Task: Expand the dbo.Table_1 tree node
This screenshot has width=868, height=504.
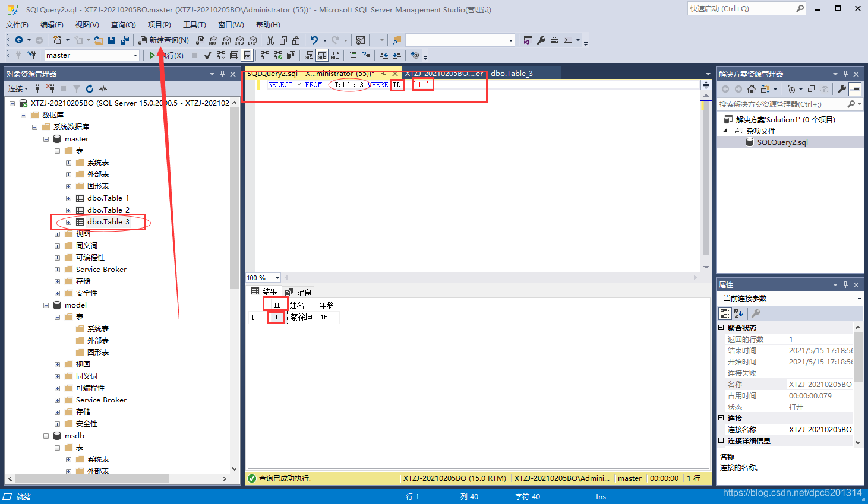Action: coord(68,198)
